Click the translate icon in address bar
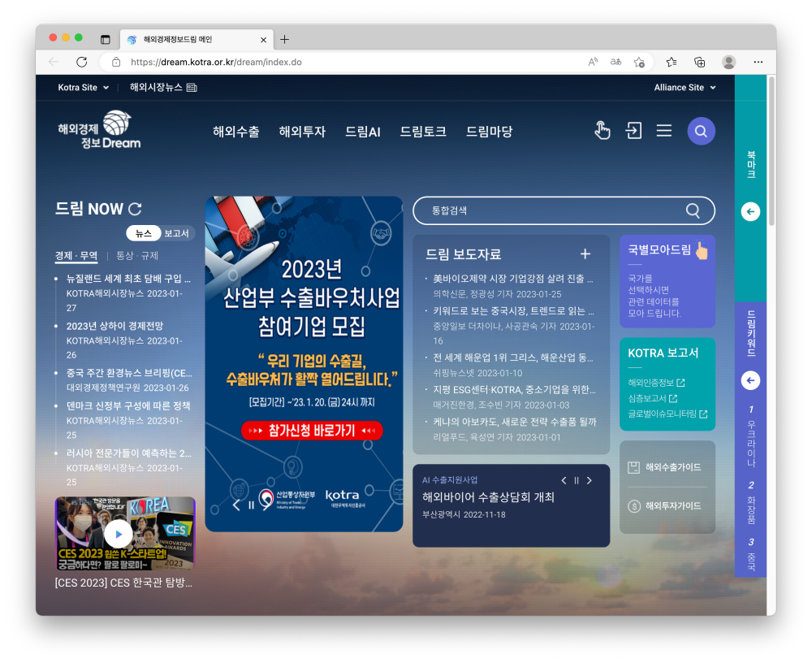The width and height of the screenshot is (812, 663). [615, 63]
